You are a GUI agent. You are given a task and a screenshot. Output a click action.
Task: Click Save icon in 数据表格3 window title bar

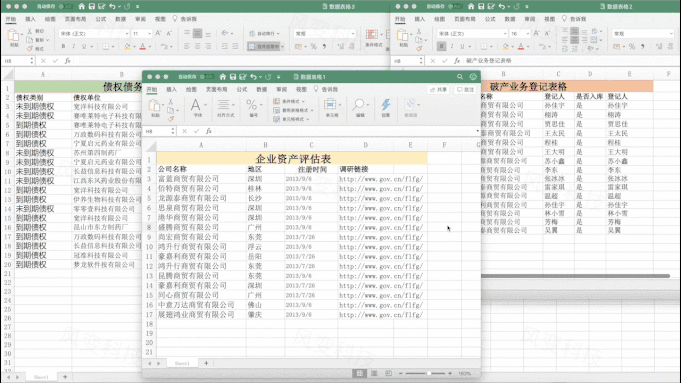tap(92, 7)
